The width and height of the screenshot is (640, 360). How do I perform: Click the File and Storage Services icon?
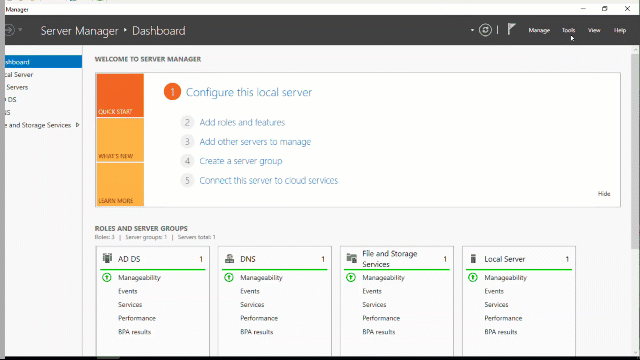click(x=351, y=258)
